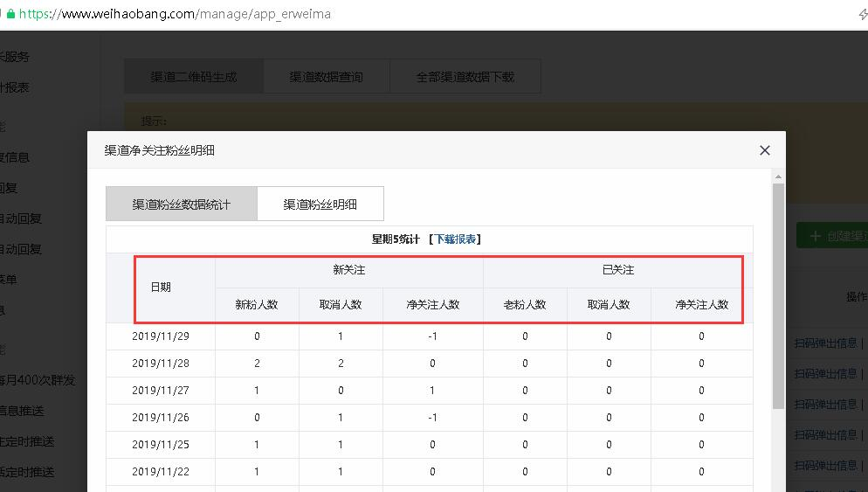The height and width of the screenshot is (492, 868).
Task: Open 每月400次群发 in left sidebar
Action: click(37, 380)
